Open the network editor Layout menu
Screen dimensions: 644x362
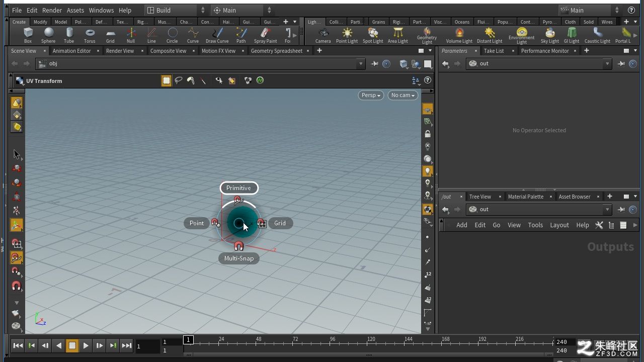[x=559, y=225]
